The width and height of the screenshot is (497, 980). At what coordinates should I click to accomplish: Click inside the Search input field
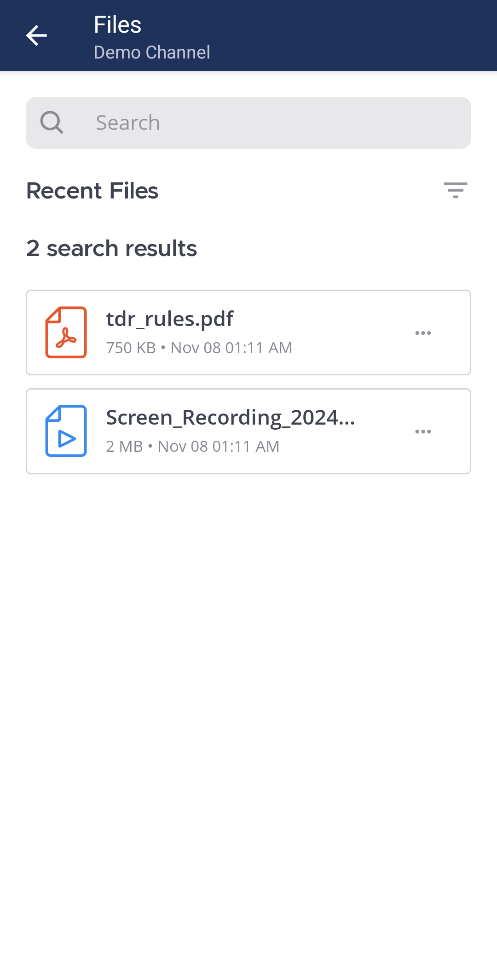(x=248, y=122)
